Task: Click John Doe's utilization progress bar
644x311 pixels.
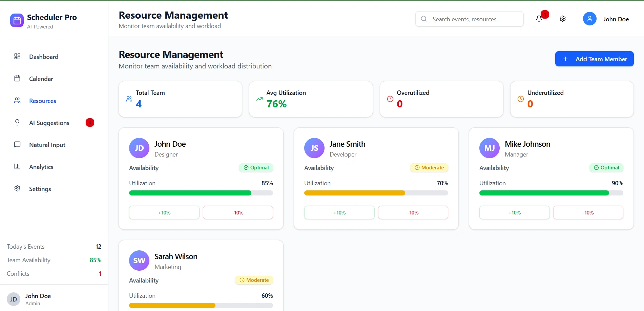Action: (201, 193)
